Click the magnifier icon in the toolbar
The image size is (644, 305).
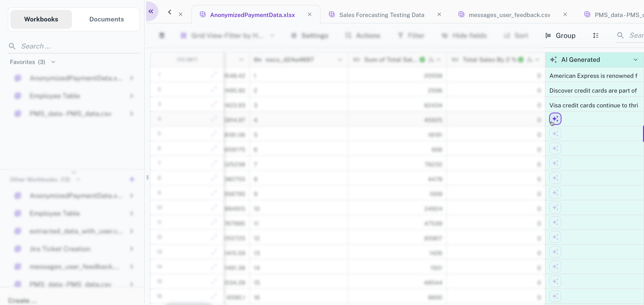tap(620, 35)
